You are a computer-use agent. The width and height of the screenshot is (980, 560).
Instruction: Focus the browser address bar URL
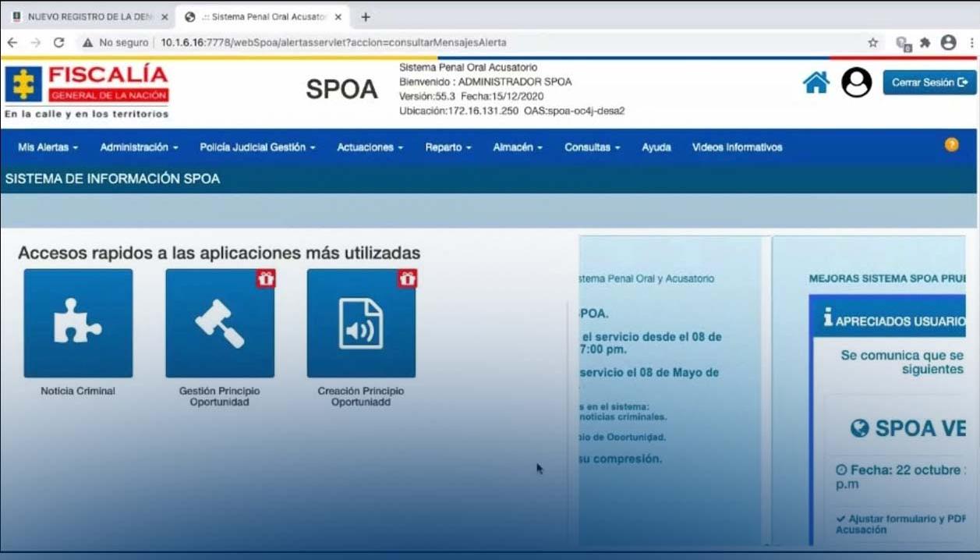point(334,43)
